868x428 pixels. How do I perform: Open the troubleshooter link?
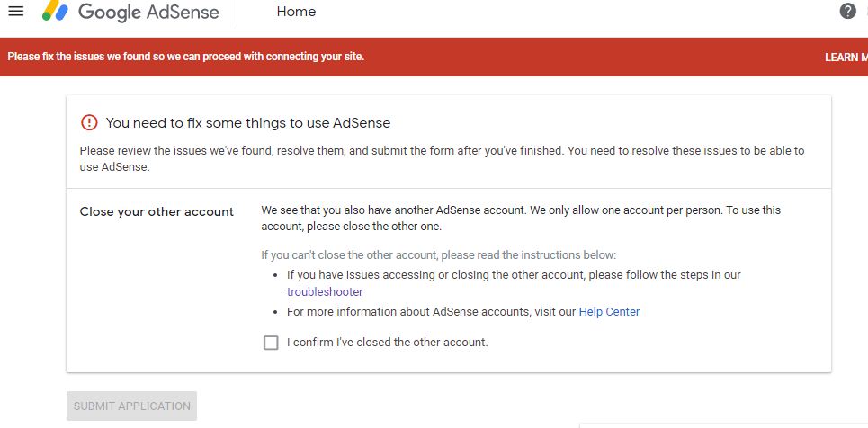325,292
